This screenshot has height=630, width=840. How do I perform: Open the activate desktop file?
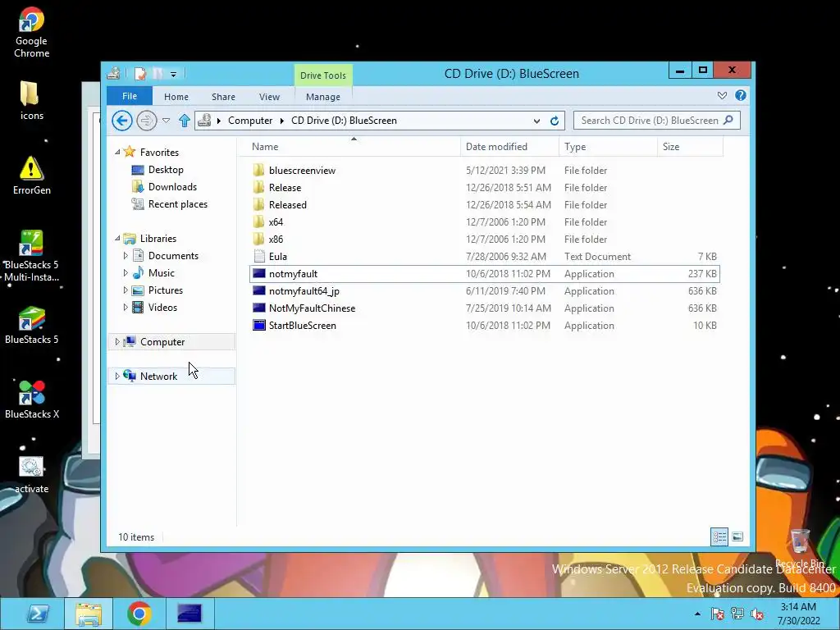pyautogui.click(x=31, y=475)
